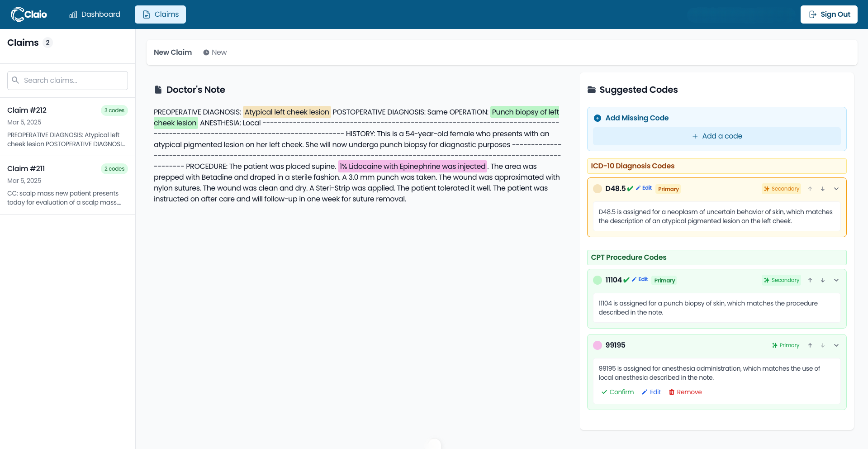Click Mar 5, 2025 under Claim #212

[x=24, y=122]
